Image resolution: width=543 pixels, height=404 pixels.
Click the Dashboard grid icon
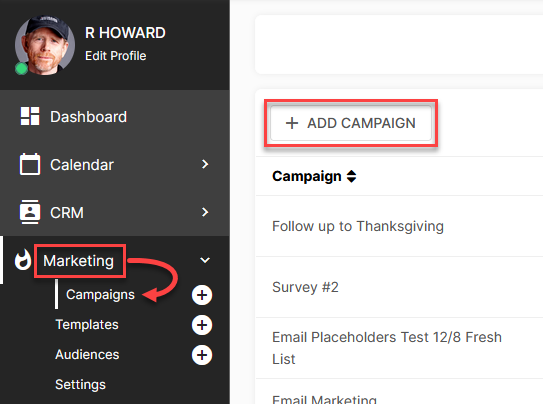coord(30,116)
